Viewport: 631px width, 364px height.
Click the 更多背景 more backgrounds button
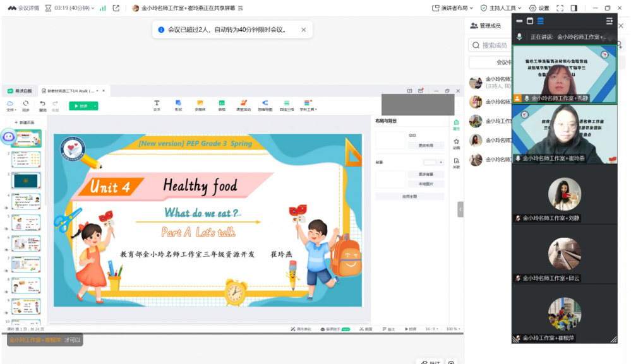[426, 174]
